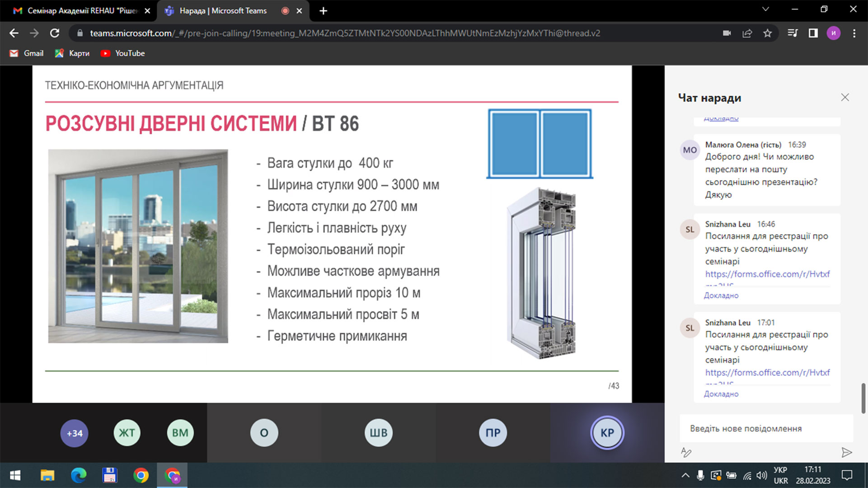Close the Чат наради panel
Viewport: 868px width, 488px height.
pyautogui.click(x=845, y=98)
